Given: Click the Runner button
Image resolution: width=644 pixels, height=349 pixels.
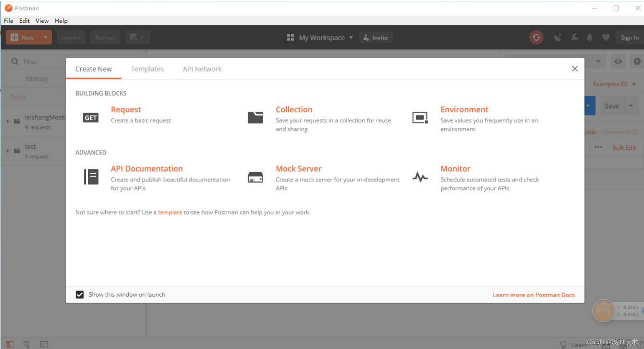Looking at the screenshot, I should [x=105, y=38].
